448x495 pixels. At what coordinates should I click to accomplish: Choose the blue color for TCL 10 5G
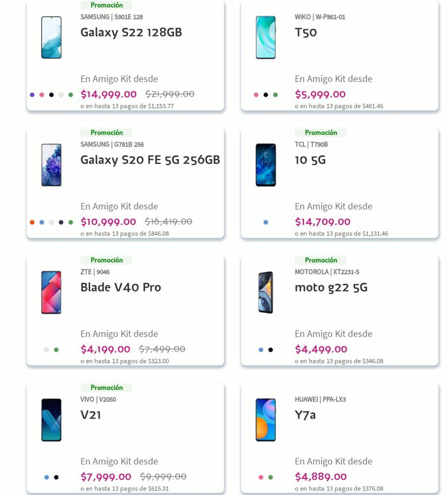[x=266, y=222]
